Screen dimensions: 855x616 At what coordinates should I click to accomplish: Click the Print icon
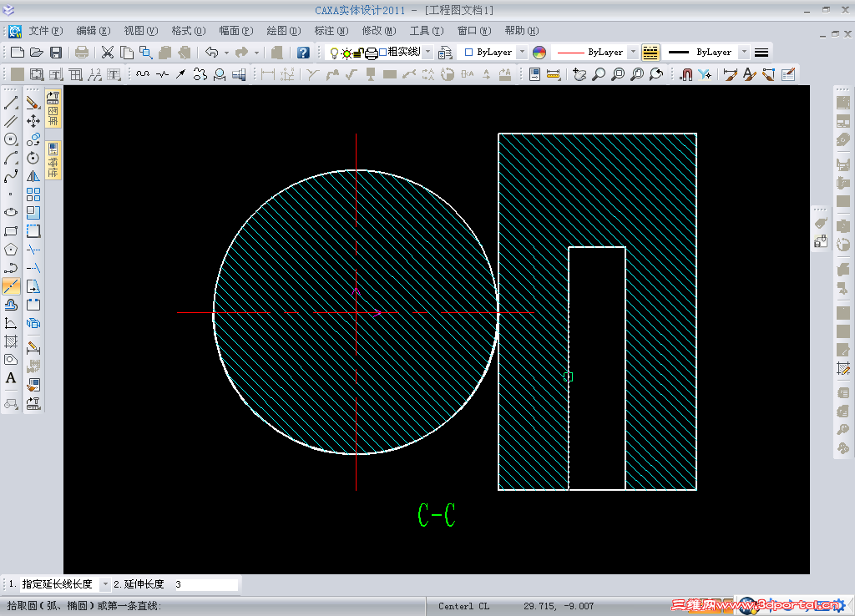tap(82, 53)
